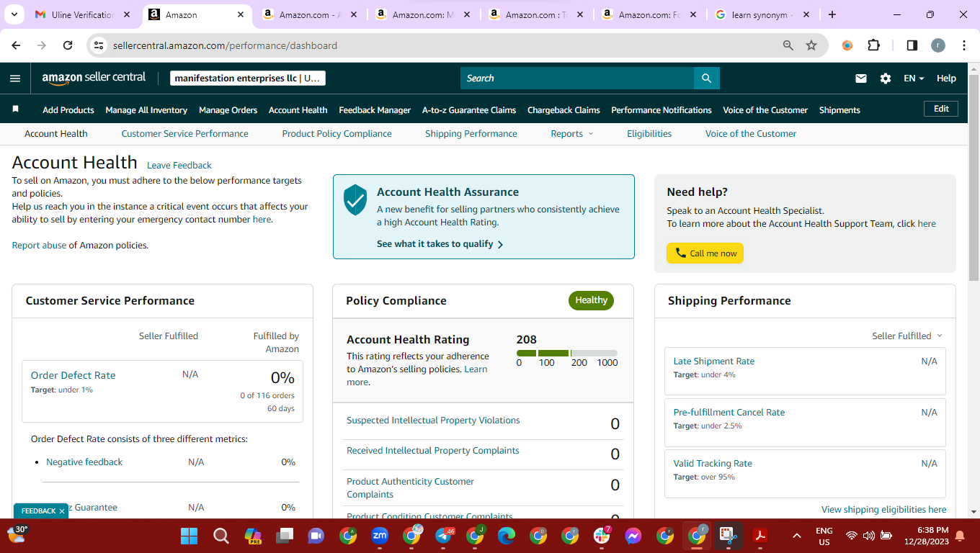Screen dimensions: 980x553
Task: Click the magnifier search button
Action: pyautogui.click(x=707, y=78)
